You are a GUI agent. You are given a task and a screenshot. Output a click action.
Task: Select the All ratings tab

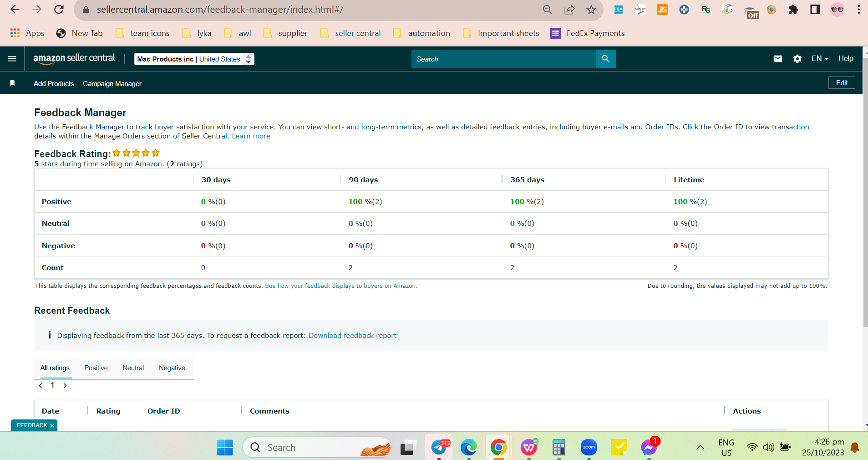click(55, 368)
